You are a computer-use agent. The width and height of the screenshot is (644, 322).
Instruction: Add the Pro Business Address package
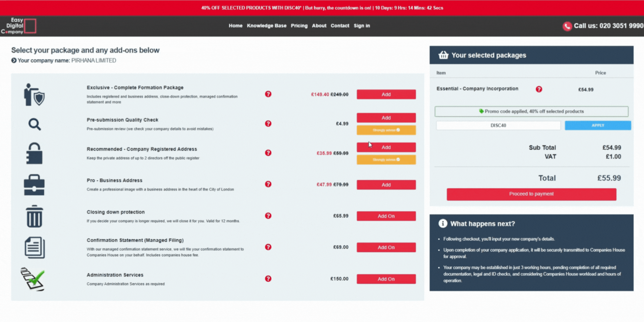click(386, 185)
